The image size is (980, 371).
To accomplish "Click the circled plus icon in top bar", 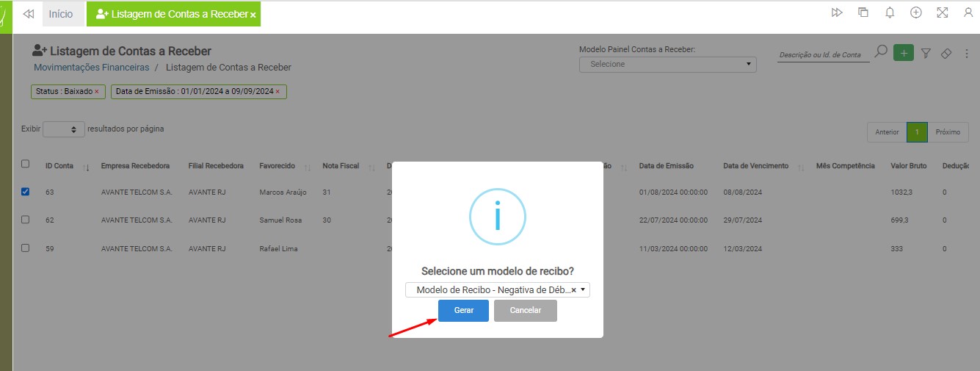I will [x=915, y=12].
